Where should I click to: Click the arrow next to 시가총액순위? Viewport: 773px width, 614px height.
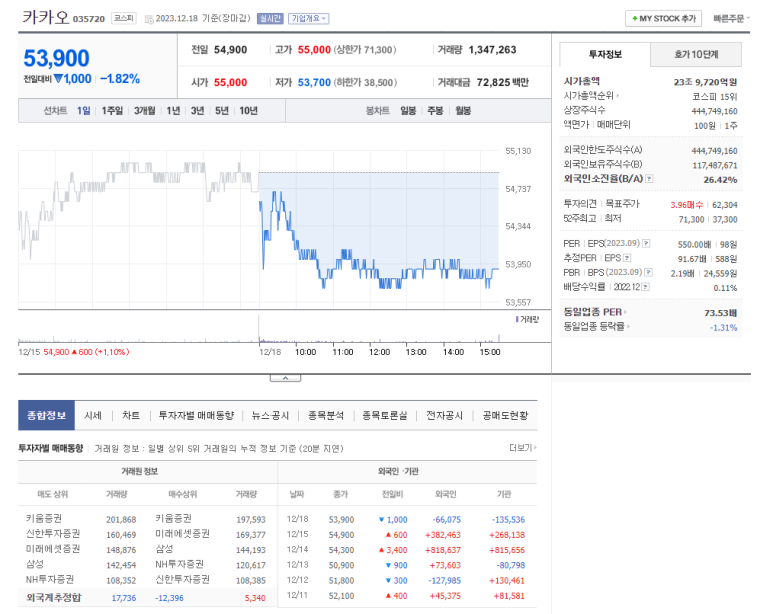(617, 95)
